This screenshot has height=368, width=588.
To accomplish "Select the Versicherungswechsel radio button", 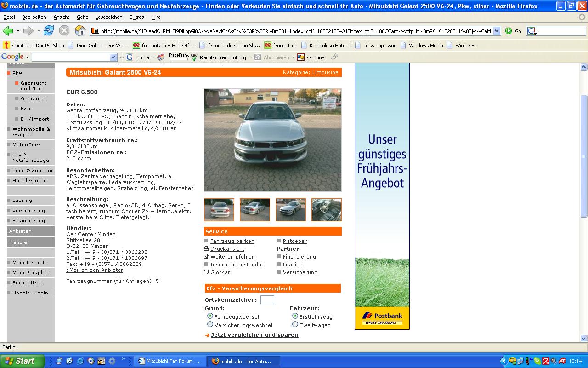I will pyautogui.click(x=210, y=324).
